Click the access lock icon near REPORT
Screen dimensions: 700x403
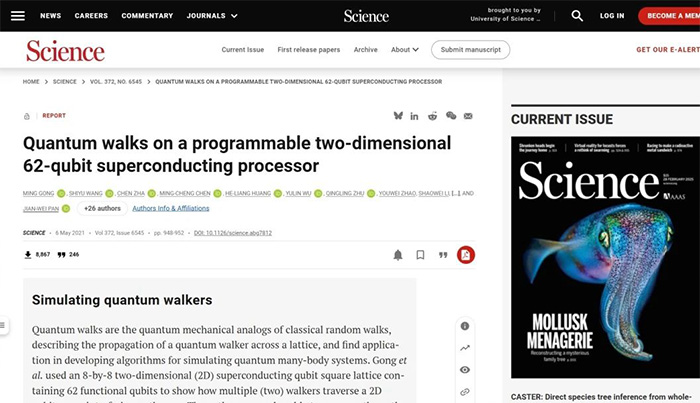point(27,116)
